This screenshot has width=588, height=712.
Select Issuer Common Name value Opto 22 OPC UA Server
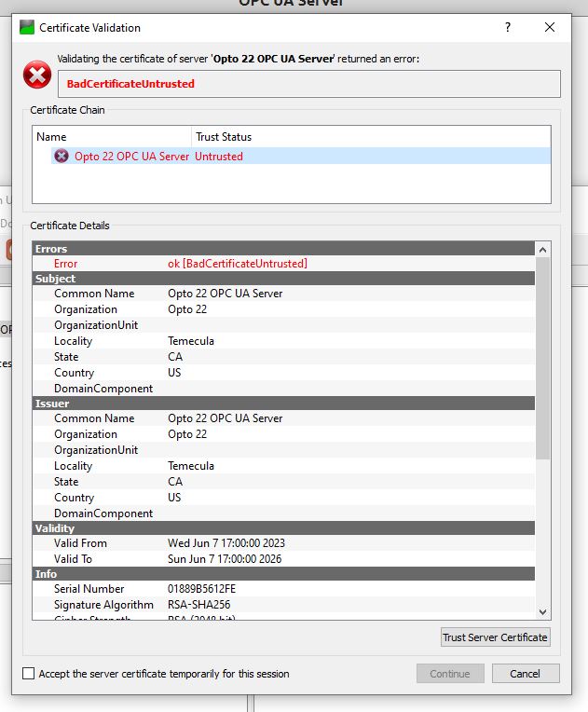tap(226, 418)
